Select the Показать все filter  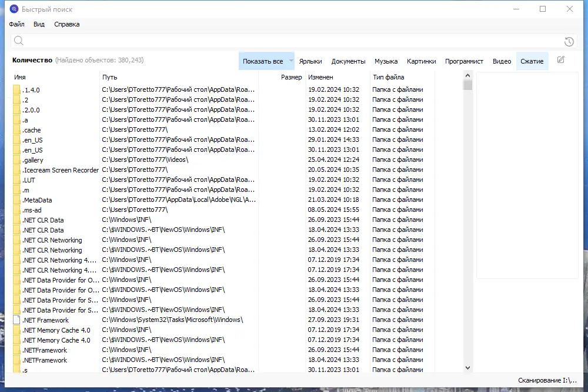tap(263, 61)
